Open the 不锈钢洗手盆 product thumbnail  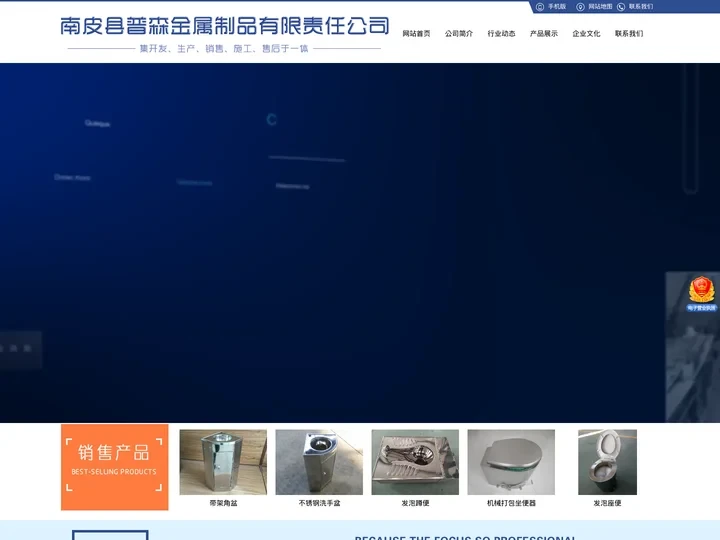click(319, 462)
